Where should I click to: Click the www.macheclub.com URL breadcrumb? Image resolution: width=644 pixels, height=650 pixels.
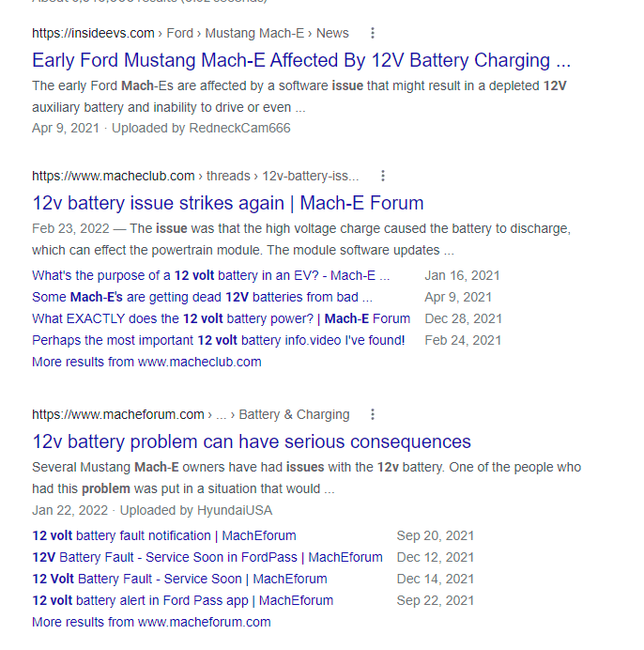195,176
